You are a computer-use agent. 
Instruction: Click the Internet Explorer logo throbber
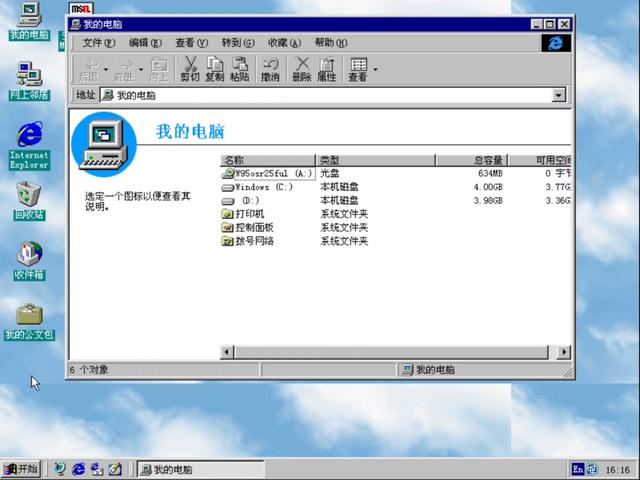[556, 43]
